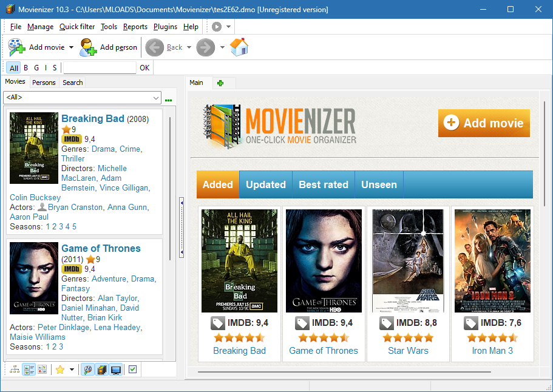Open the Help menu
Screen dimensions: 553x392
pos(191,27)
